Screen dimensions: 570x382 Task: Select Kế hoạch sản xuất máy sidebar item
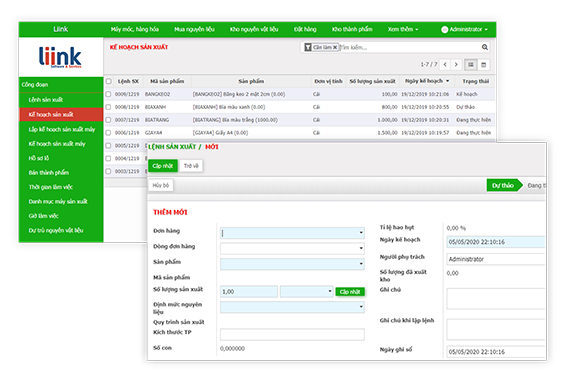(61, 144)
